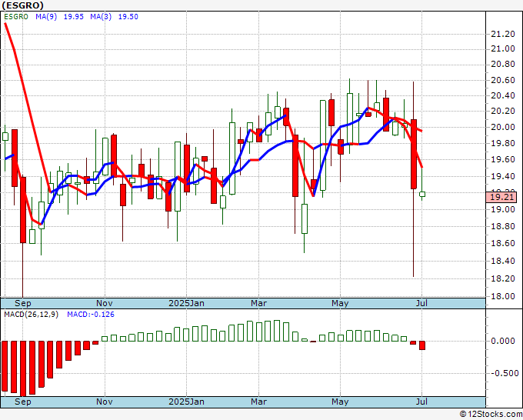Click the 18.20 price axis label
Image resolution: width=523 pixels, height=420 pixels.
503,278
